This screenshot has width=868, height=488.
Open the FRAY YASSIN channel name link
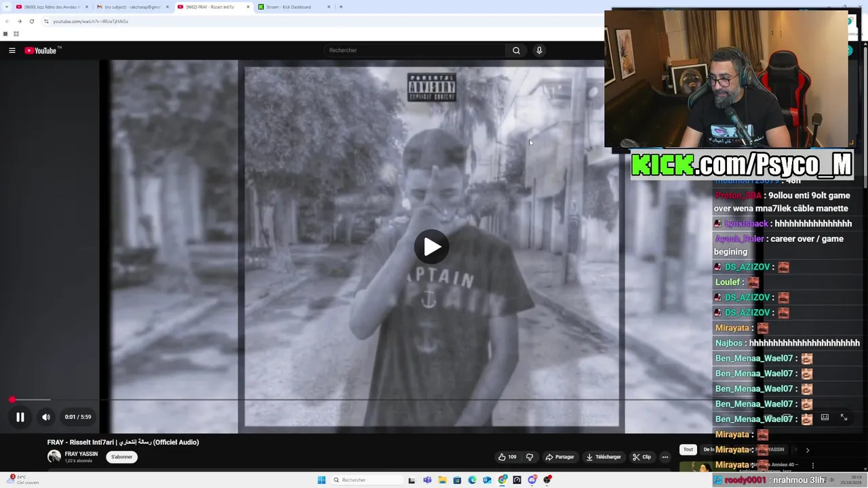[81, 454]
